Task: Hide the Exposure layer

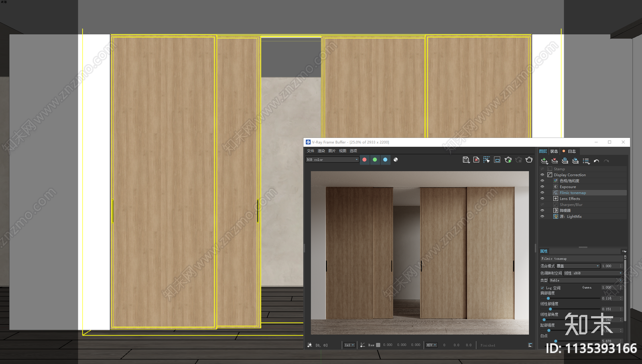Action: [542, 187]
